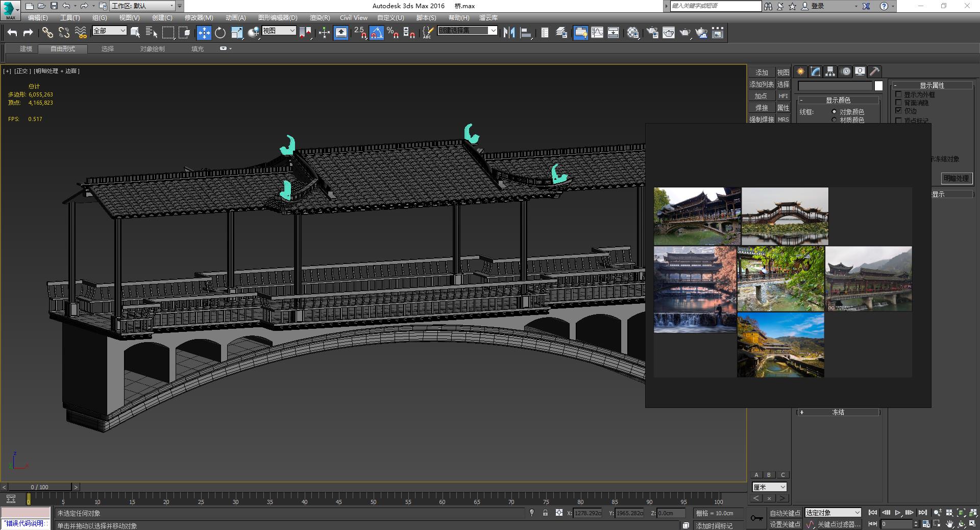Viewport: 980px width, 530px height.
Task: Toggle the Angle Snap icon
Action: coord(376,33)
